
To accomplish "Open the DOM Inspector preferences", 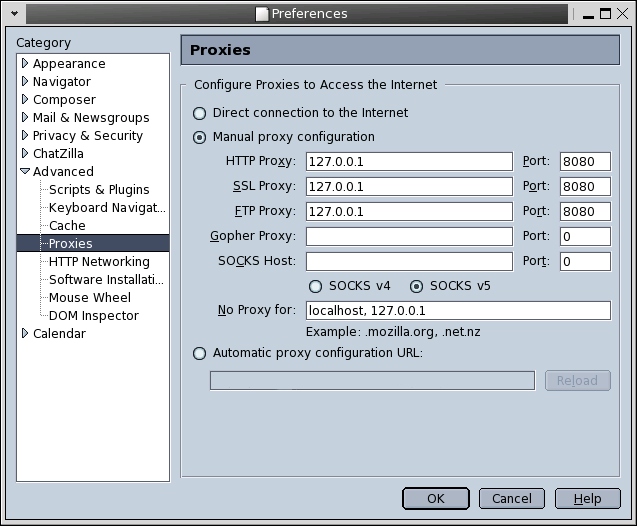I will tap(94, 315).
